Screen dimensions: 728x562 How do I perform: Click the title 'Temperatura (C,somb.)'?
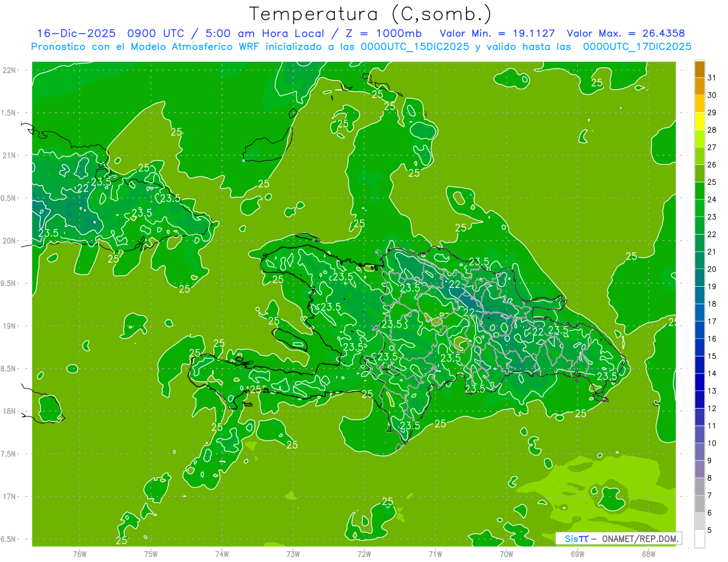click(x=371, y=14)
